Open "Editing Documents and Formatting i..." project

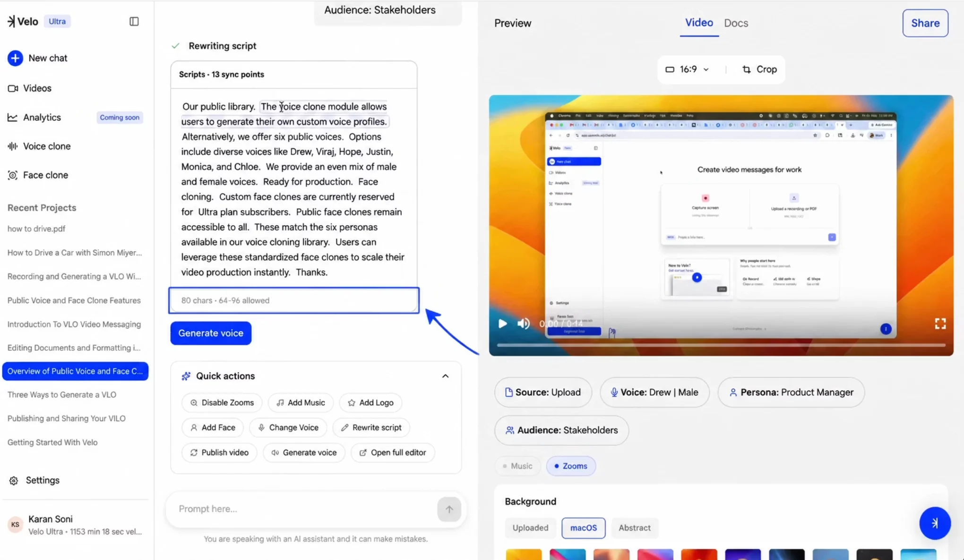74,348
